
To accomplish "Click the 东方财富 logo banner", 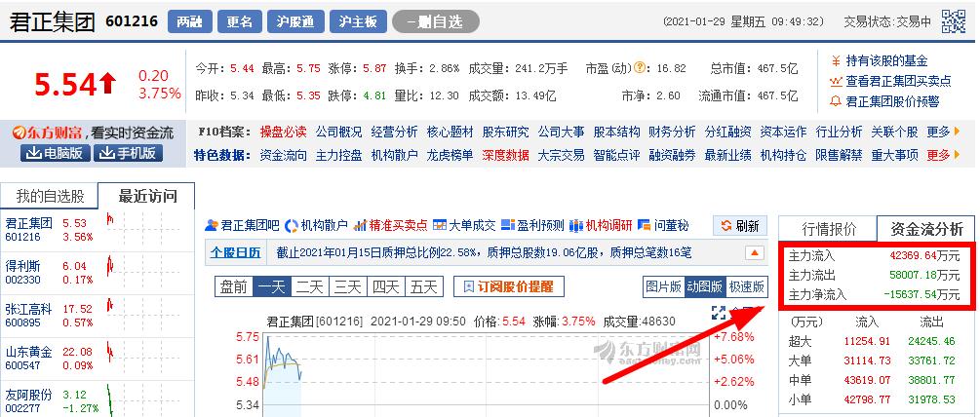I will click(94, 133).
